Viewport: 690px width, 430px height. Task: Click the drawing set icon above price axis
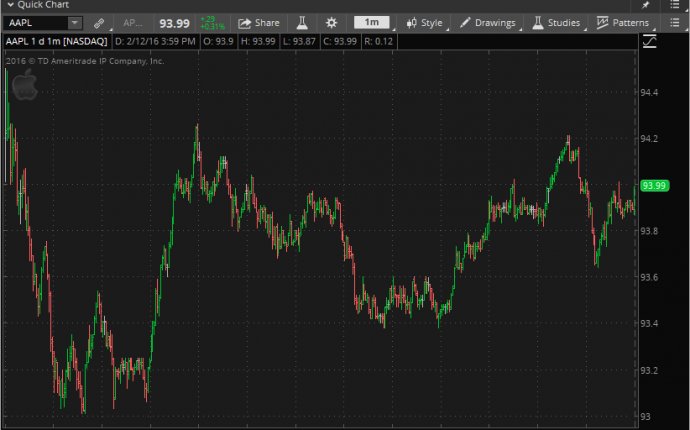(x=650, y=41)
